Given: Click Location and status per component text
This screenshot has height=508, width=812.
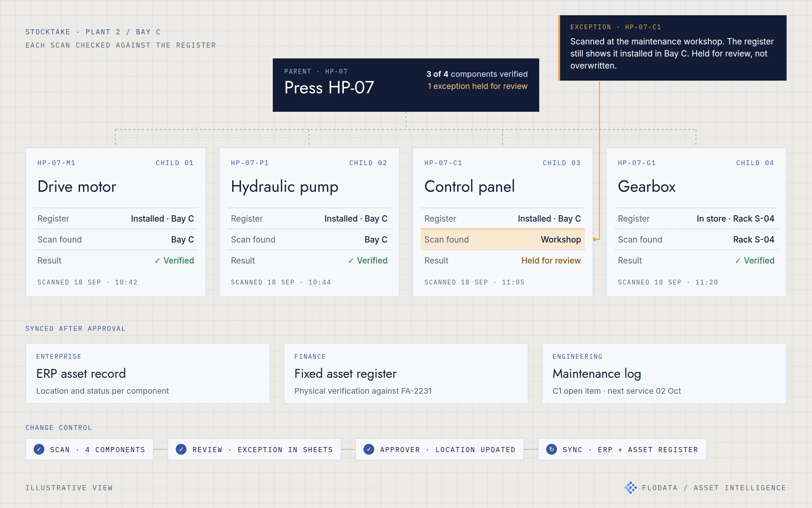Looking at the screenshot, I should coord(102,391).
